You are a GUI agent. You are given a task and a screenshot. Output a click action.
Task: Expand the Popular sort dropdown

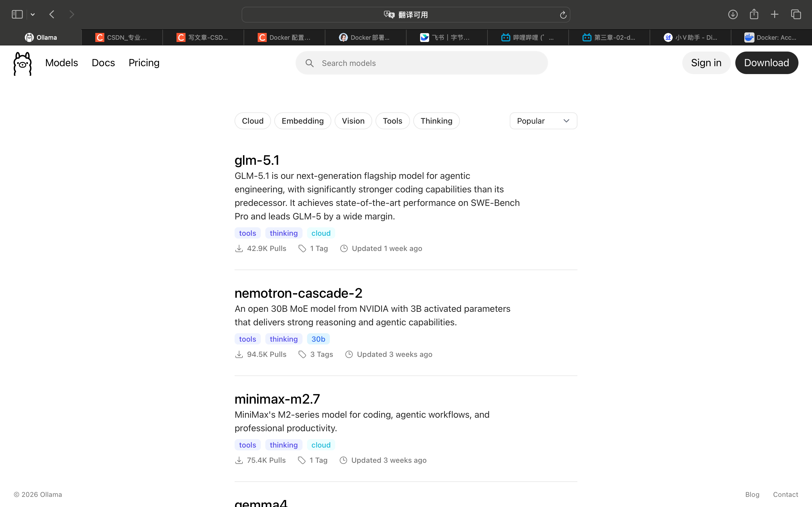(543, 121)
